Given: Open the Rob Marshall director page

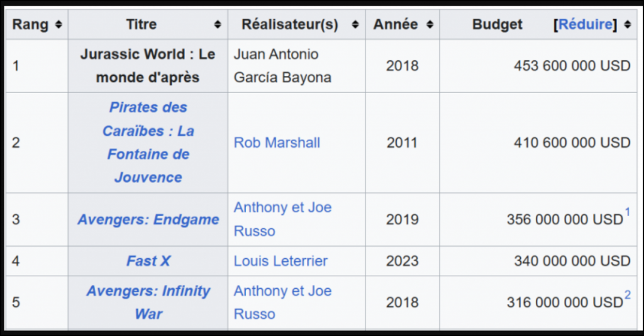Looking at the screenshot, I should pyautogui.click(x=277, y=143).
